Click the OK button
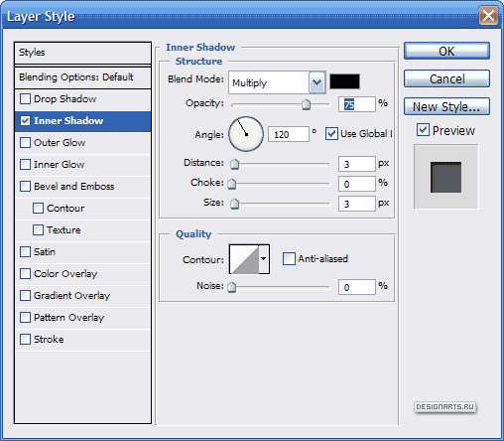Viewport: 504px width, 441px height. (x=446, y=51)
